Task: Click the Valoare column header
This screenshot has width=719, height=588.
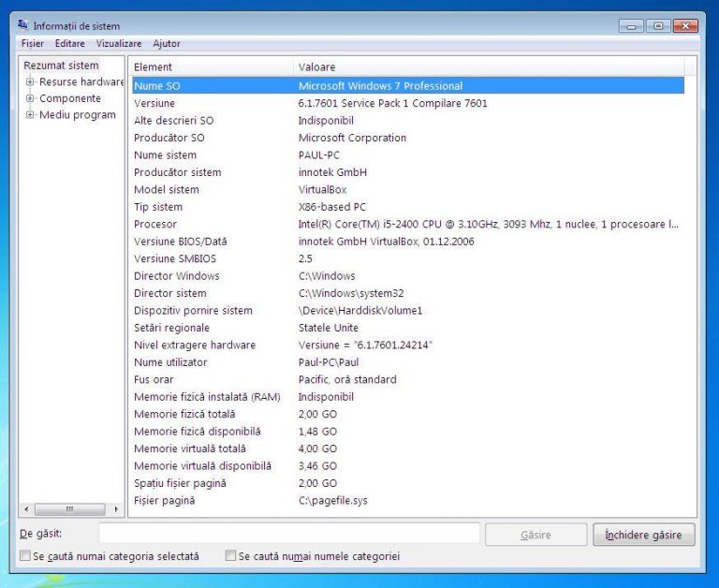Action: point(487,67)
